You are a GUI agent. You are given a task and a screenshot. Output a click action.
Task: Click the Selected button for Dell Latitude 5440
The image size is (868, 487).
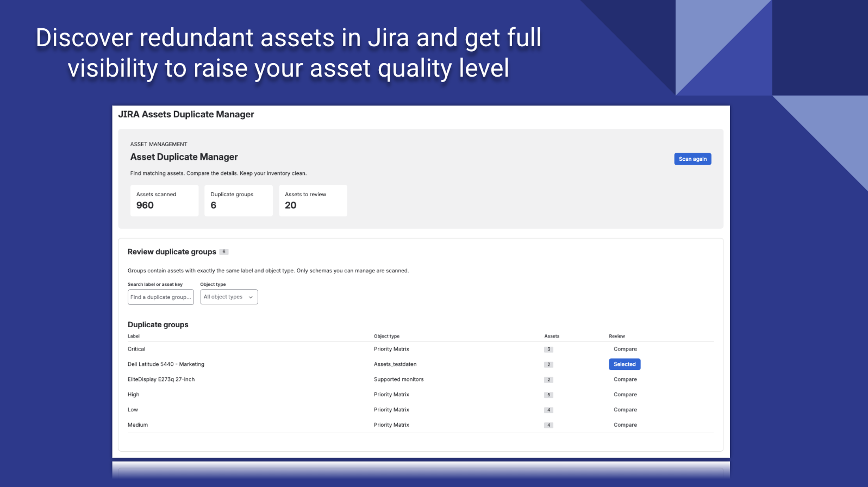point(625,364)
